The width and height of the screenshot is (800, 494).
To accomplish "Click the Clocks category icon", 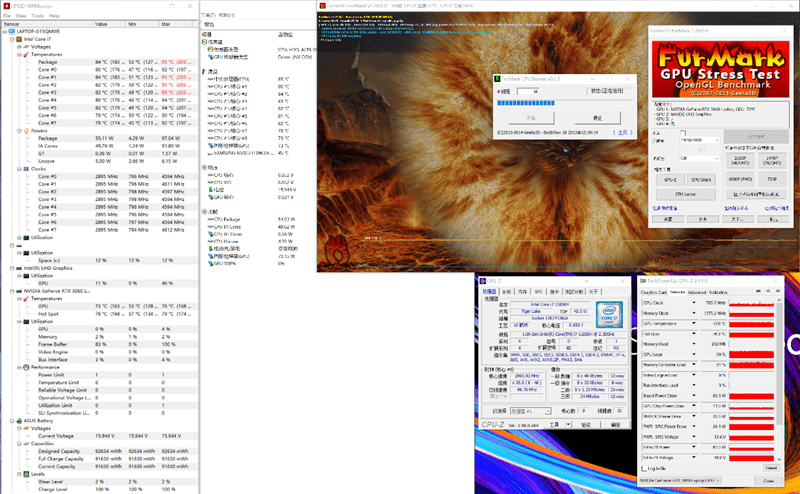I will click(x=26, y=169).
